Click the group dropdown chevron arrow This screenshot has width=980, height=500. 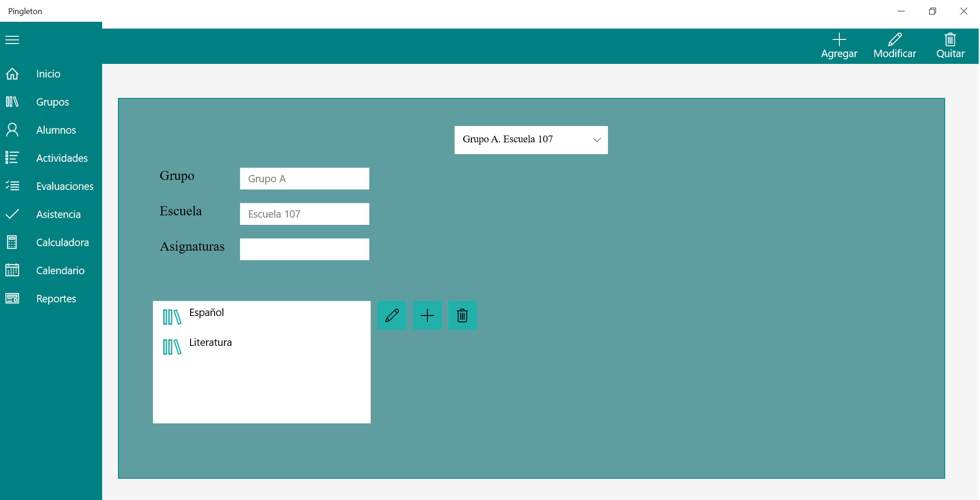point(597,140)
